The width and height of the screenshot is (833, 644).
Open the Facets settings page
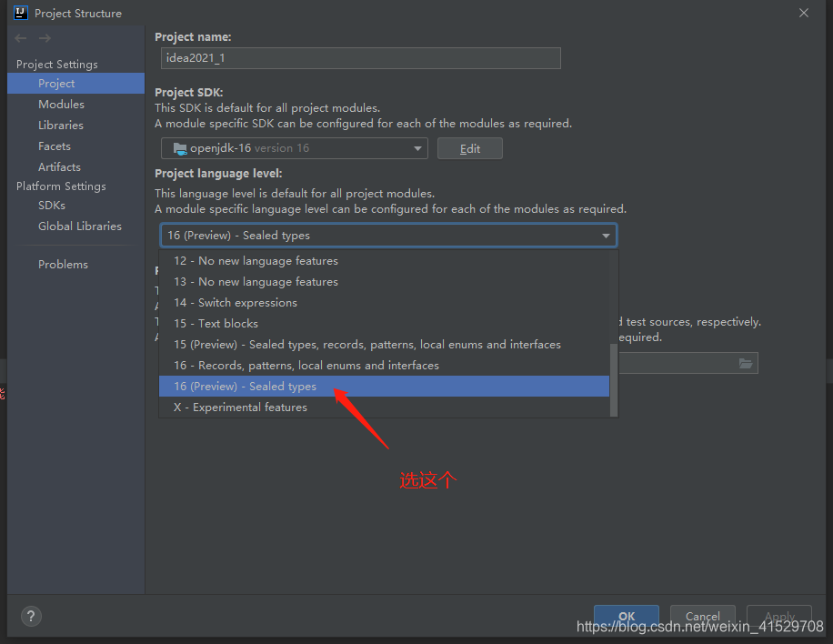coord(55,146)
